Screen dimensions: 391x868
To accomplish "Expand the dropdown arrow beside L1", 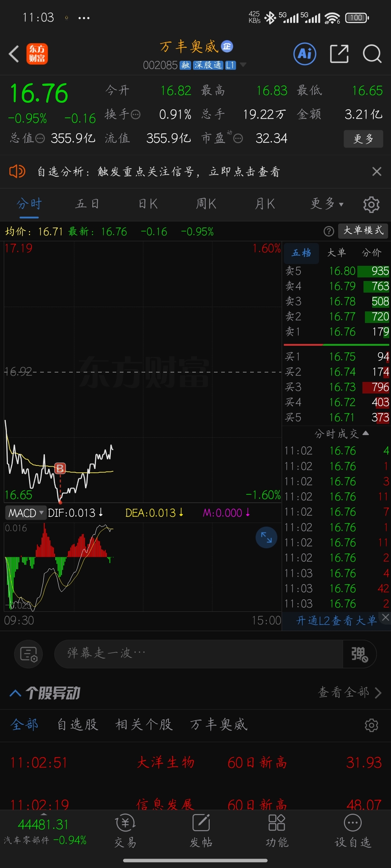I will pos(243,65).
